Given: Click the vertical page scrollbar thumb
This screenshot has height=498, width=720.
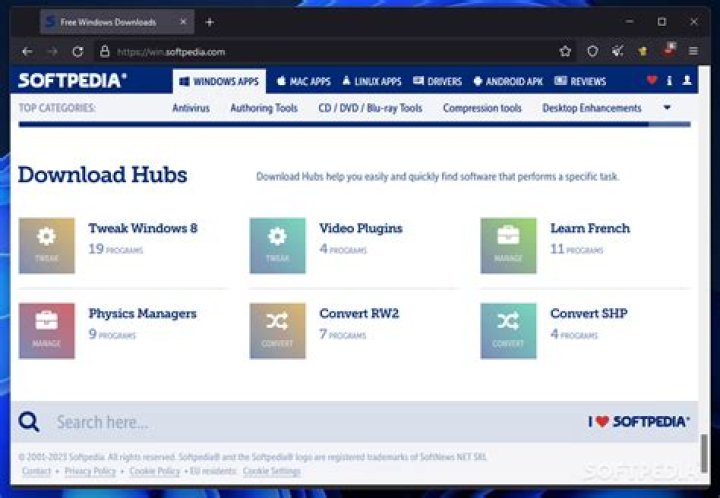Looking at the screenshot, I should 704,453.
